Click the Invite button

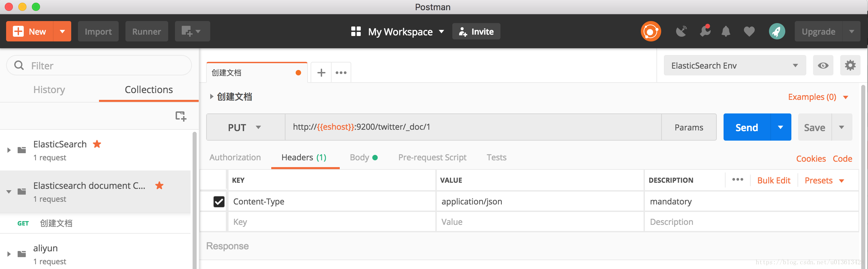tap(476, 32)
